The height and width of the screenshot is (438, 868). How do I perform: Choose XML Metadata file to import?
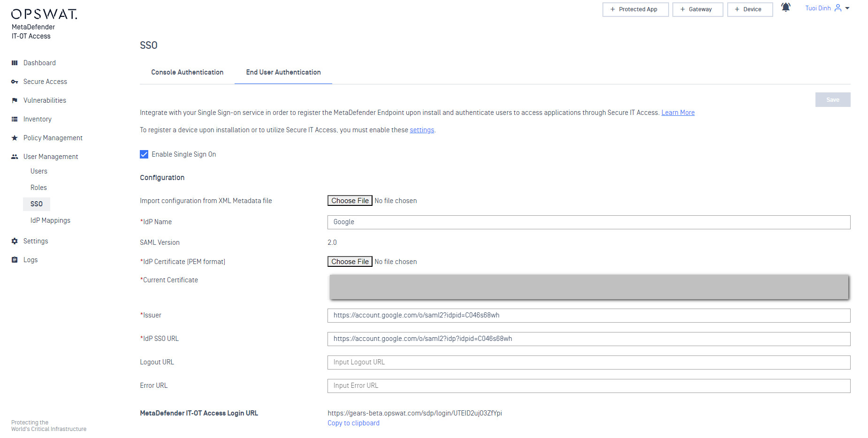[350, 201]
